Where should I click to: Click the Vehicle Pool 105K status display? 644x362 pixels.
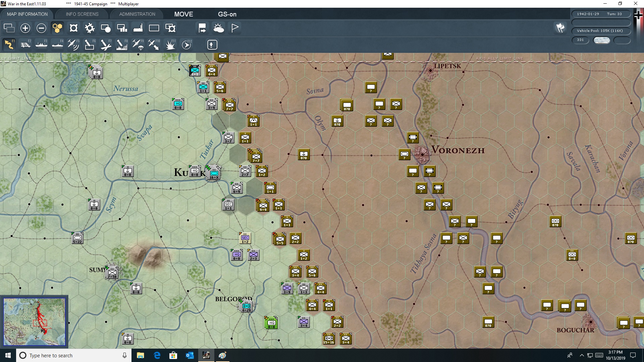point(601,31)
